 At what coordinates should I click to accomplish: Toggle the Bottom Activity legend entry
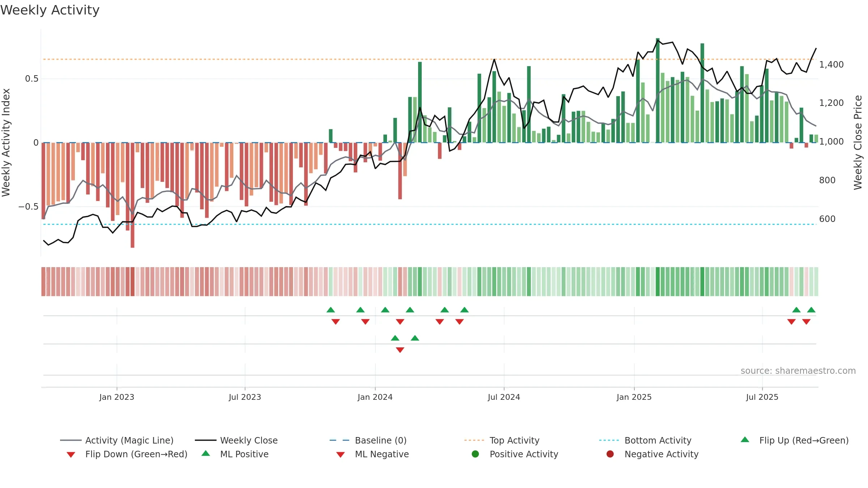click(x=645, y=440)
